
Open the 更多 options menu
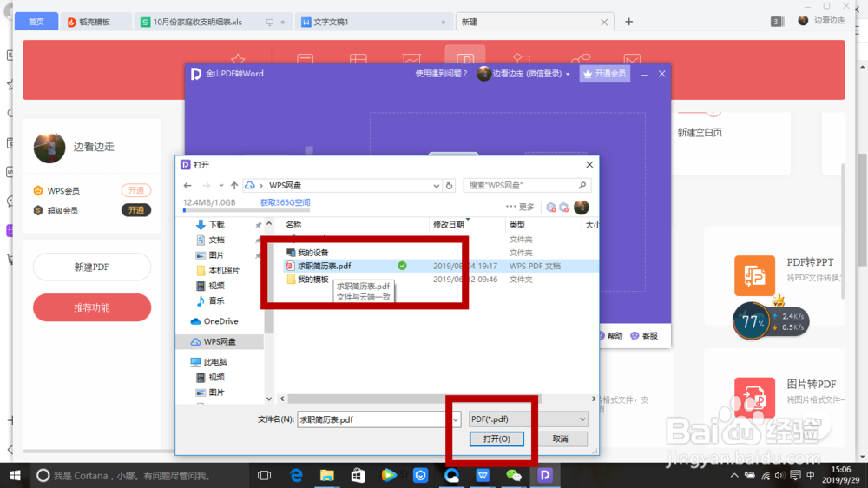click(520, 207)
